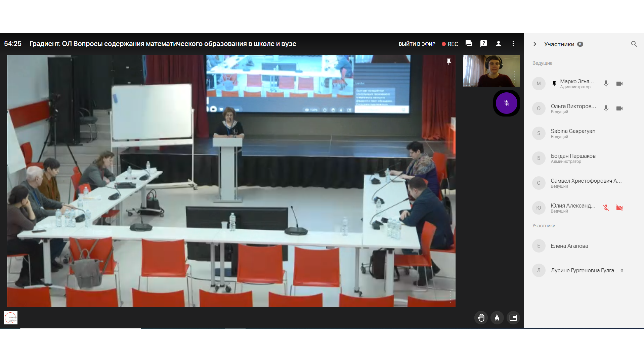
Task: Select participant Елена Агапова
Action: pyautogui.click(x=569, y=246)
